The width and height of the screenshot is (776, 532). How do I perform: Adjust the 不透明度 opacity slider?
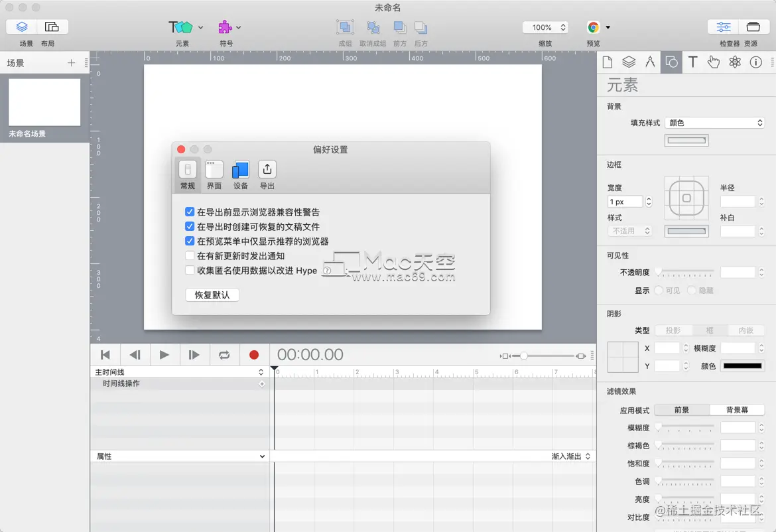click(685, 272)
